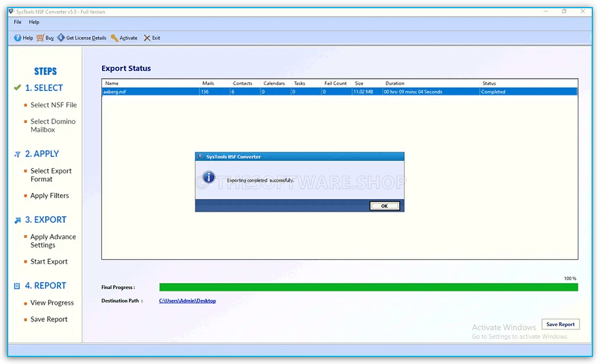Select the Start Export step
This screenshot has height=364, width=600.
tap(49, 261)
